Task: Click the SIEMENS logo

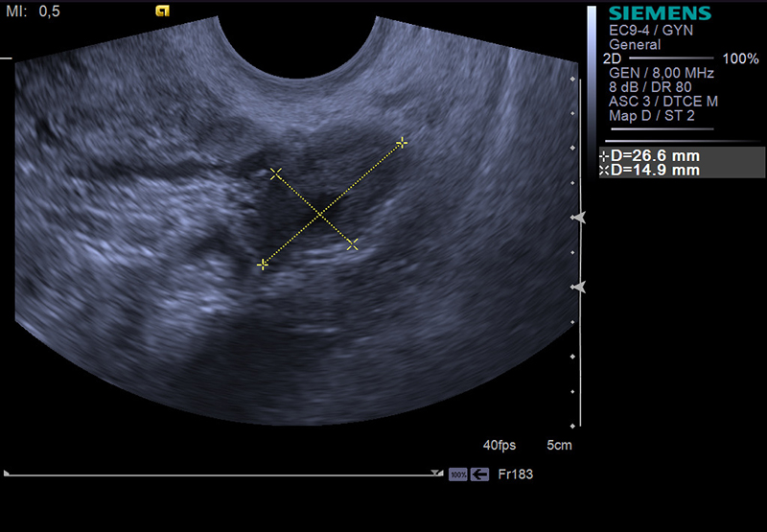Action: click(660, 13)
